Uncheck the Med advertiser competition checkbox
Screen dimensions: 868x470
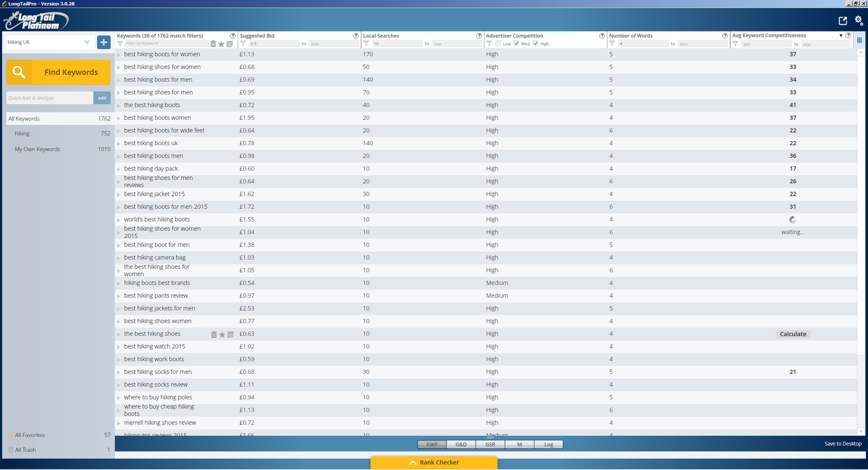(516, 43)
